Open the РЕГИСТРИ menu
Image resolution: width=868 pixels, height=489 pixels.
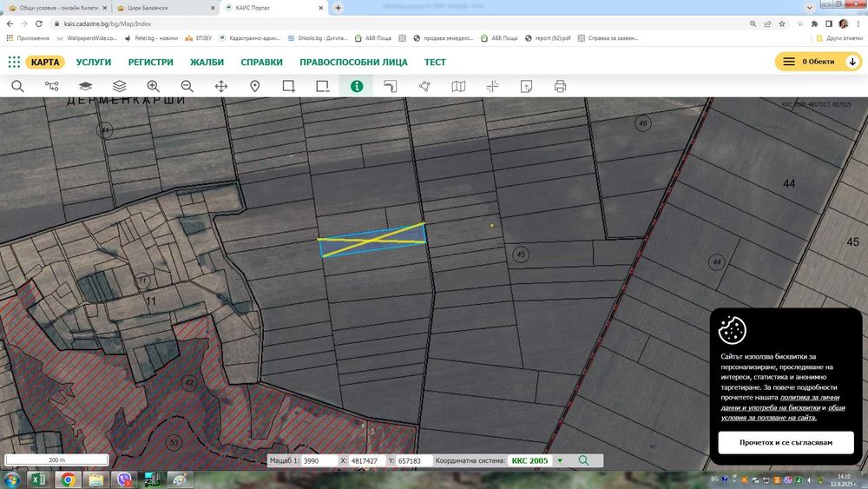[151, 63]
